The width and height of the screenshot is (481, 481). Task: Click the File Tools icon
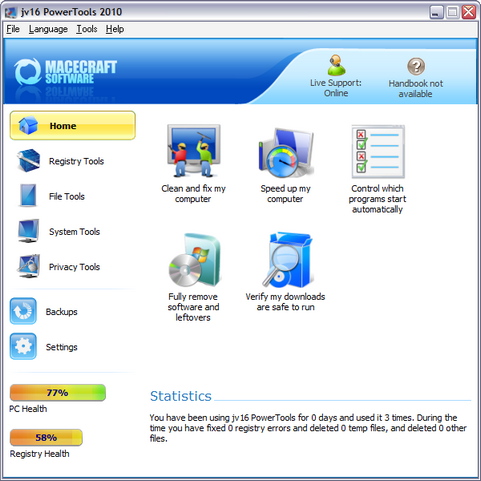click(x=28, y=195)
